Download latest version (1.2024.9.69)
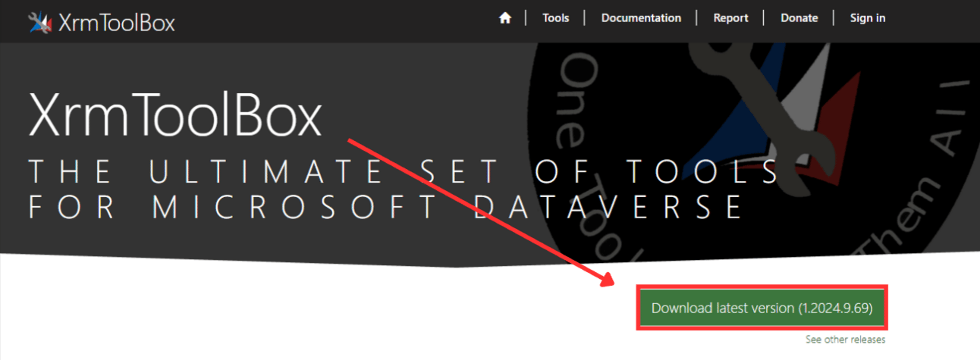The image size is (980, 360). (762, 308)
